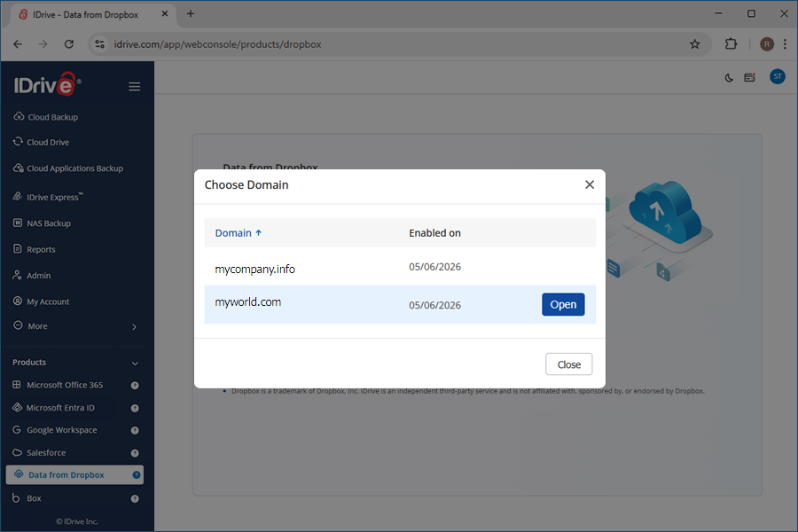Click the address bar URL
Image resolution: width=798 pixels, height=532 pixels.
pos(217,44)
